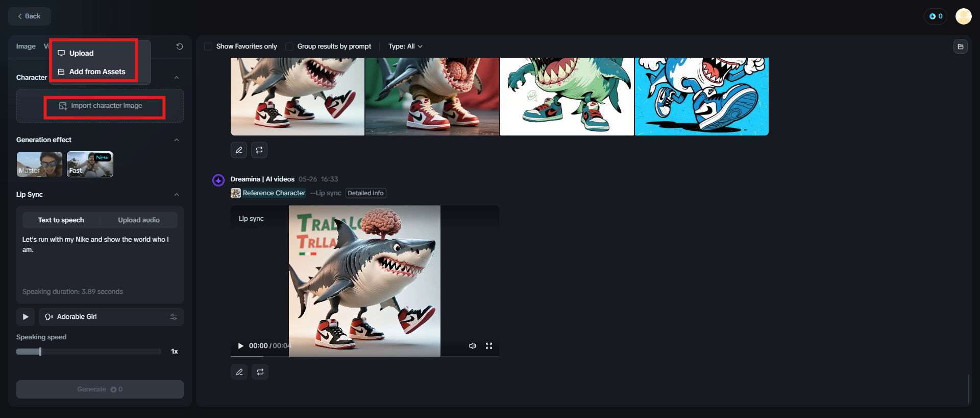Open the user profile avatar
The width and height of the screenshot is (980, 418).
click(x=963, y=16)
